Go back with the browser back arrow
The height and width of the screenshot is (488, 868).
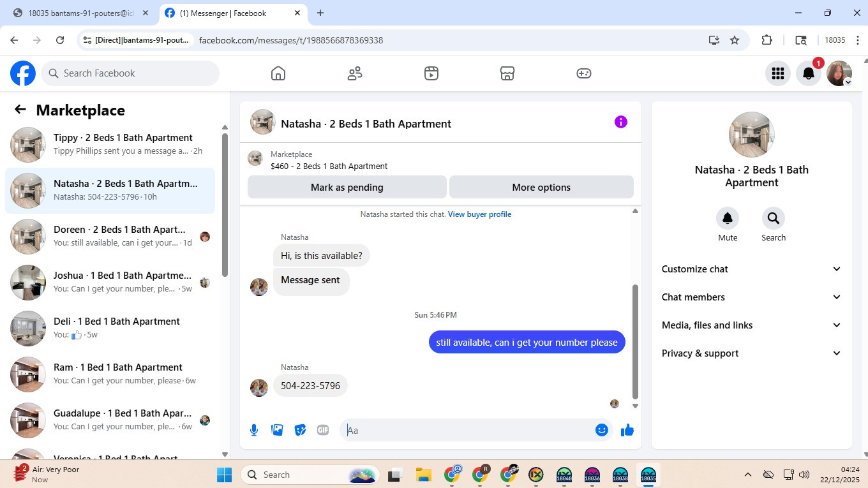click(14, 40)
